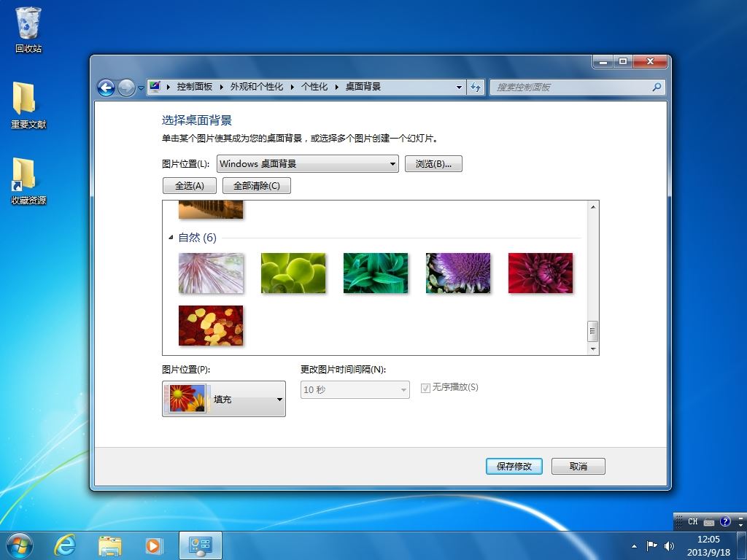Launch Windows Media Player from taskbar
The width and height of the screenshot is (747, 560).
pyautogui.click(x=153, y=545)
